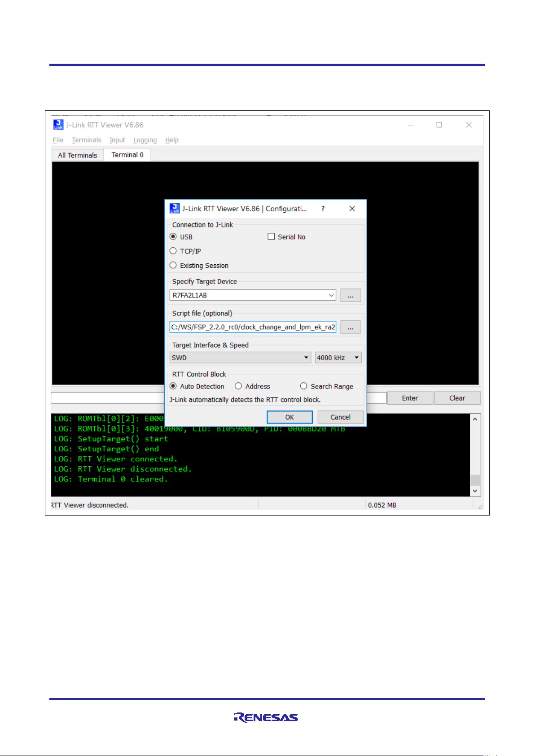Click the "RTT Viewer connected." log line
This screenshot has height=756, width=535.
click(116, 459)
